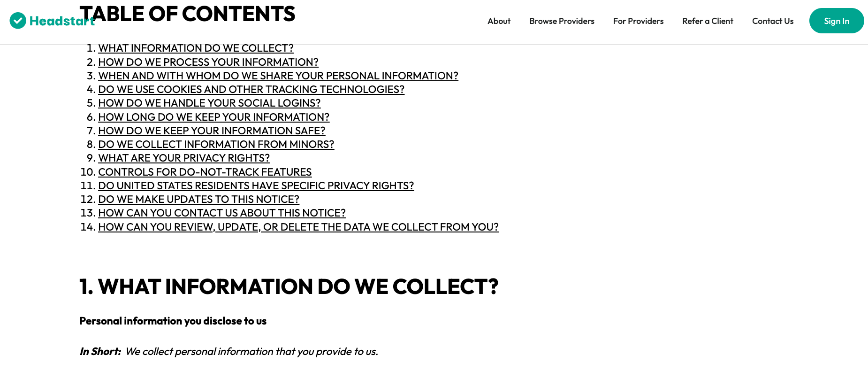Open 'How do we keep your information safe?'
The image size is (868, 371).
(x=212, y=131)
